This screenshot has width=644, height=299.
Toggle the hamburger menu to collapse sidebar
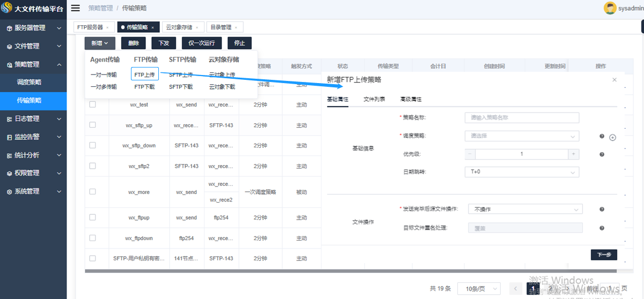coord(76,8)
